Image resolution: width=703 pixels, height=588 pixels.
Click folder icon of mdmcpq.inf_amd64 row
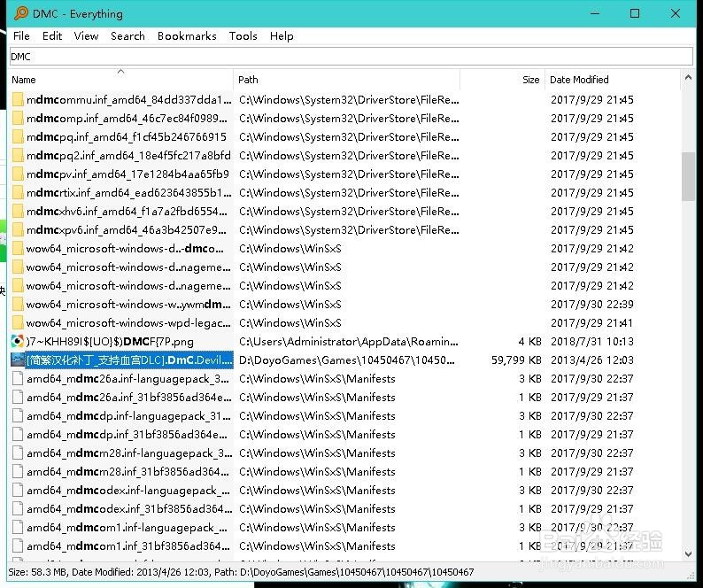click(x=18, y=136)
